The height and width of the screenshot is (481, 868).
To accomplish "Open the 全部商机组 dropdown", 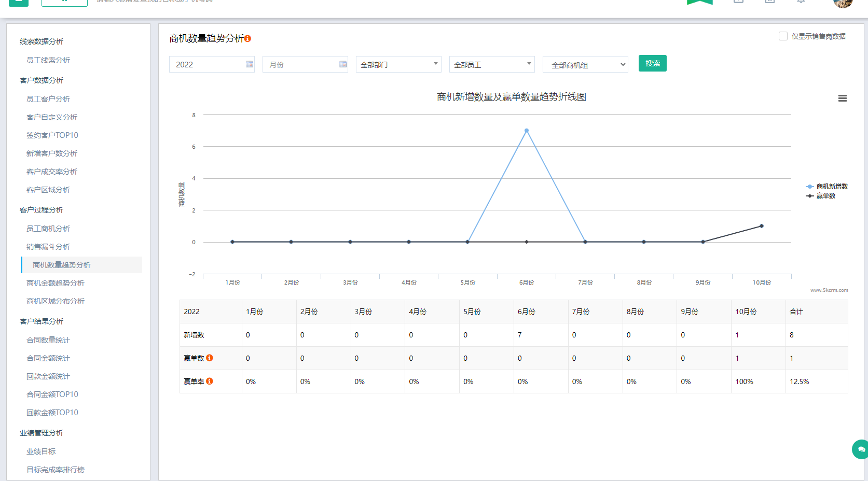I will [585, 64].
